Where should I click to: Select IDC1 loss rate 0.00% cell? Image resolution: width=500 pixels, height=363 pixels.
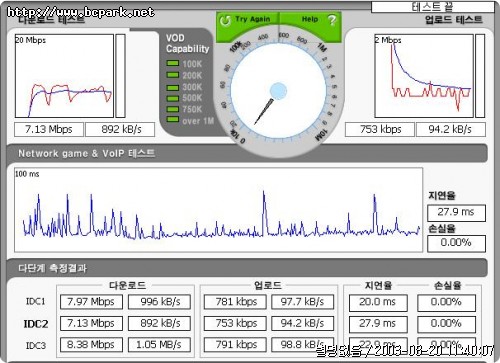(446, 303)
